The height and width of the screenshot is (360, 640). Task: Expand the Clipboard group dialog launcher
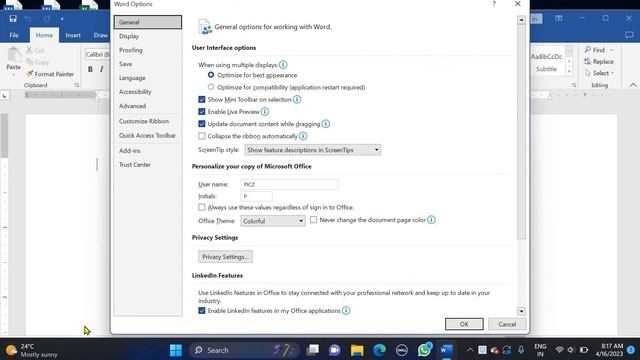77,85
